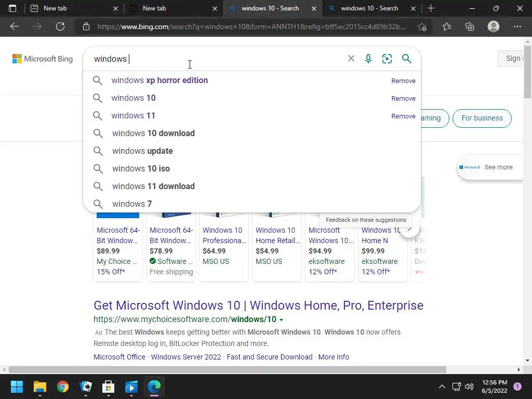Open the tab actions menu icon
The image size is (532, 399).
12,8
